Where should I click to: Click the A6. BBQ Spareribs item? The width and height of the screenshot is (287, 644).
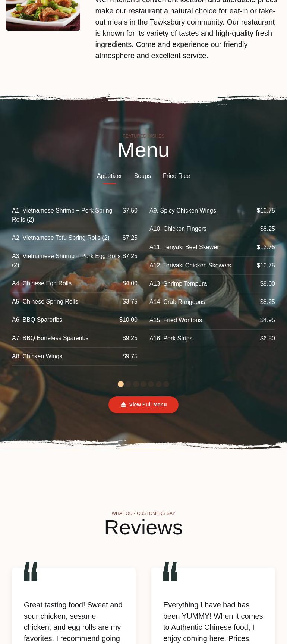coord(75,320)
